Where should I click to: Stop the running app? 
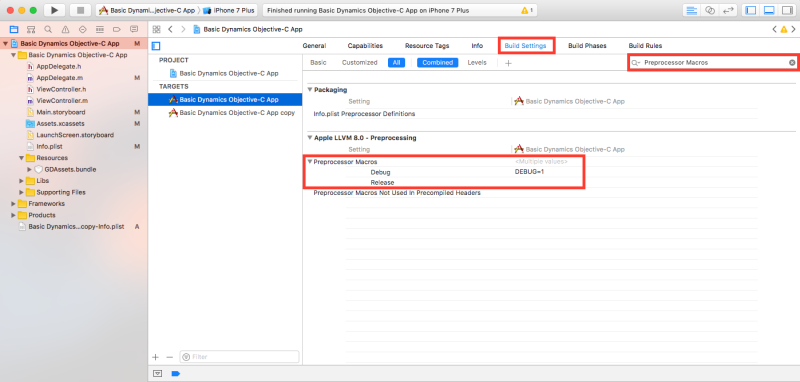(80, 10)
